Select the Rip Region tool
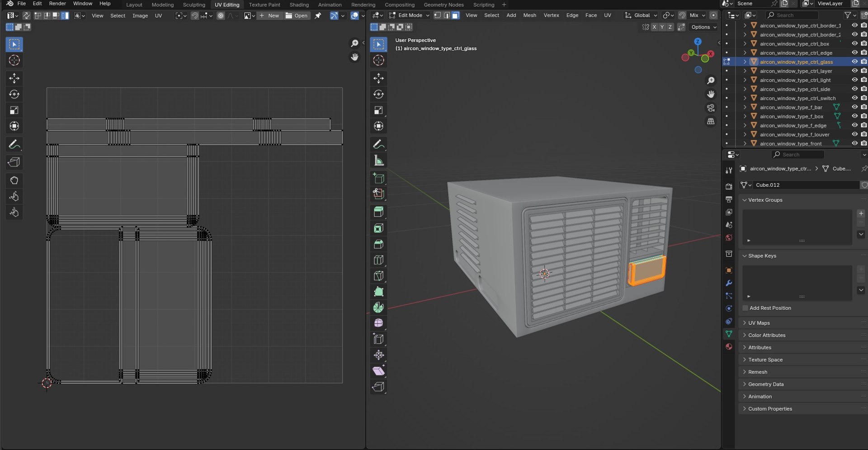This screenshot has width=868, height=450. coord(378,387)
